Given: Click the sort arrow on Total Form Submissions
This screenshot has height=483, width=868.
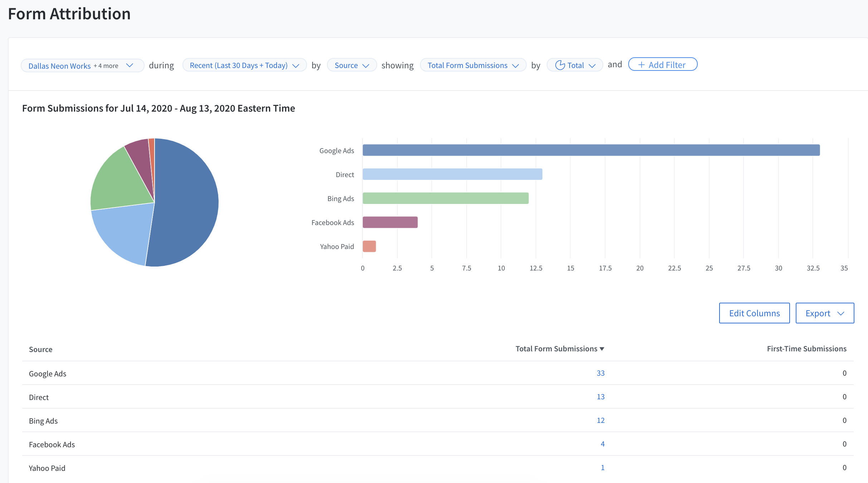Looking at the screenshot, I should coord(602,349).
